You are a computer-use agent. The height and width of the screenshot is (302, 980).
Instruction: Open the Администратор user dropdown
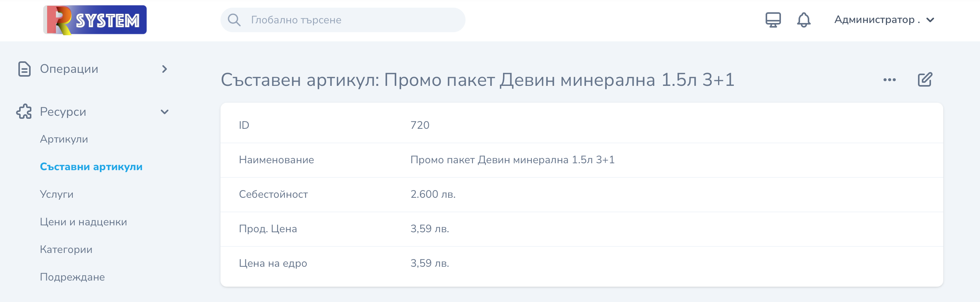click(x=884, y=20)
